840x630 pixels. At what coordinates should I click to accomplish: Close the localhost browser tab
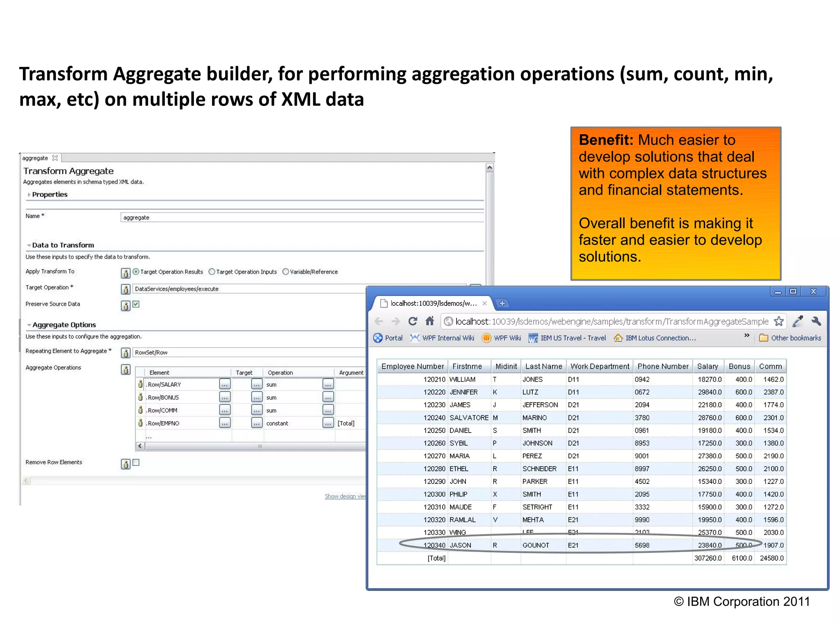(484, 303)
